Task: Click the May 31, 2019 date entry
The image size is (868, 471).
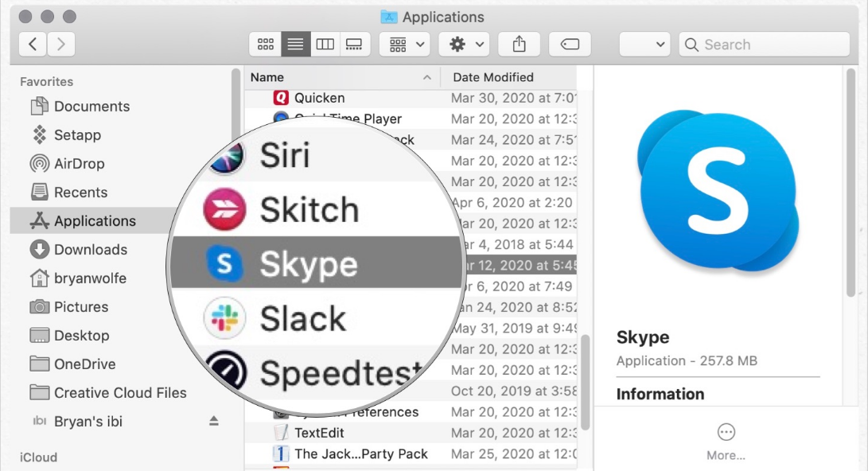Action: pos(514,329)
